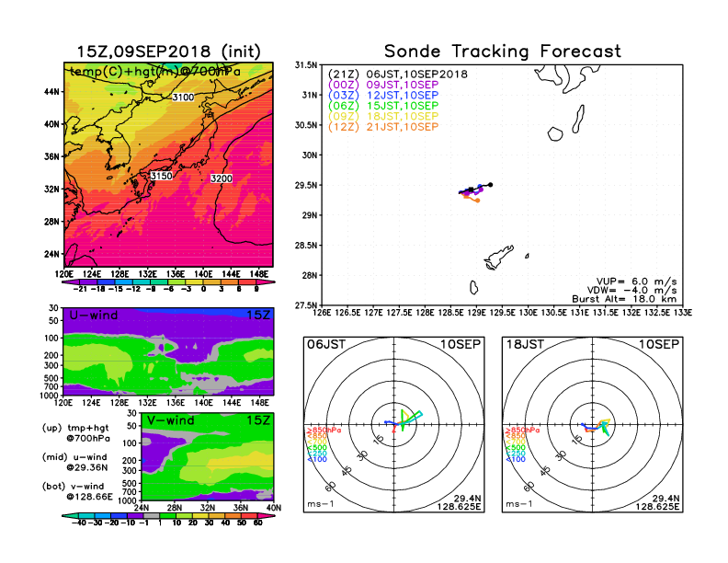The width and height of the screenshot is (728, 563).
Task: Select legend entry '(09Z) 18JST,10SEP'
Action: coord(383,116)
